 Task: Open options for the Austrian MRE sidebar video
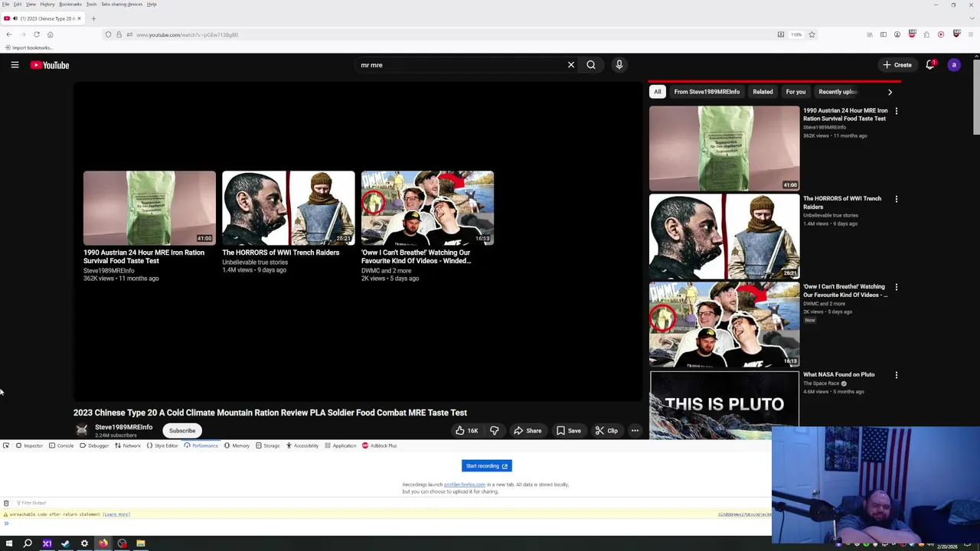tap(897, 111)
